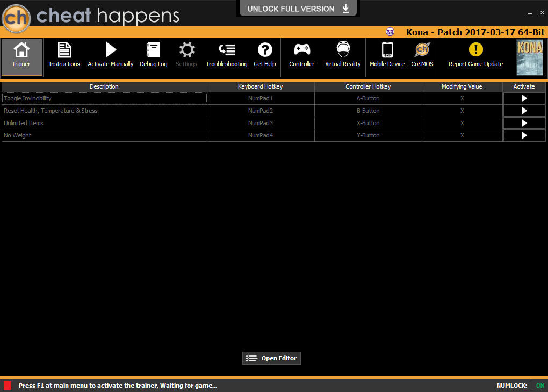Click the Kona game cover thumbnail

click(x=530, y=57)
